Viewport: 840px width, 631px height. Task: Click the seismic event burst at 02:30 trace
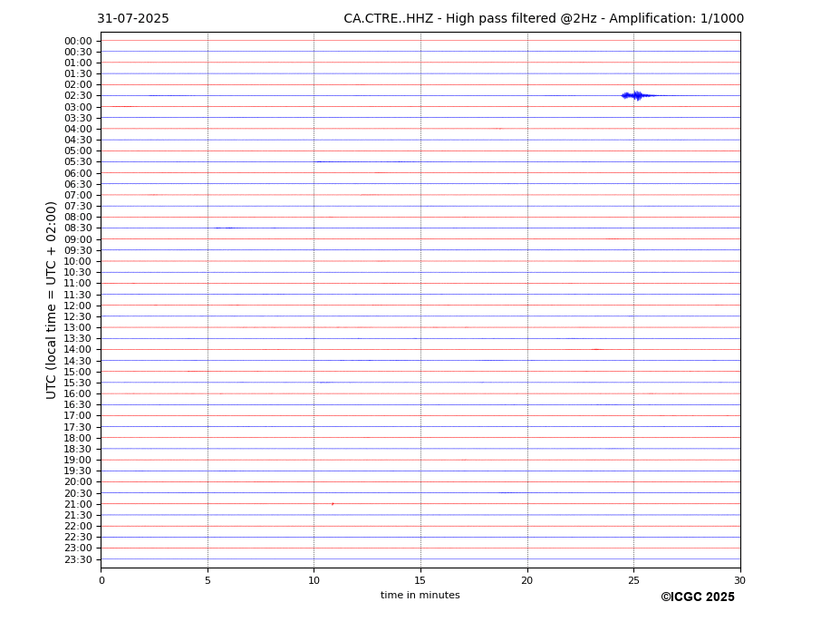click(638, 95)
